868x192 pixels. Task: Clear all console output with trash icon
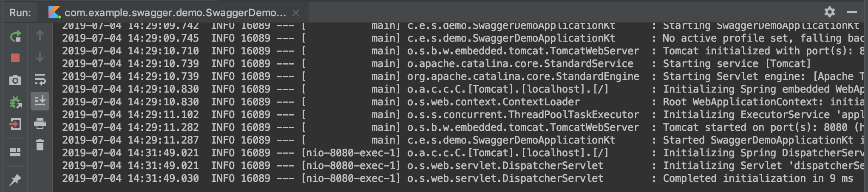(40, 145)
